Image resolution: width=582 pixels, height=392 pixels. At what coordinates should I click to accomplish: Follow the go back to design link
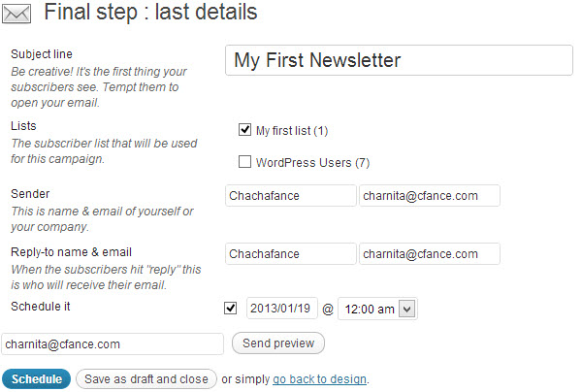point(319,378)
